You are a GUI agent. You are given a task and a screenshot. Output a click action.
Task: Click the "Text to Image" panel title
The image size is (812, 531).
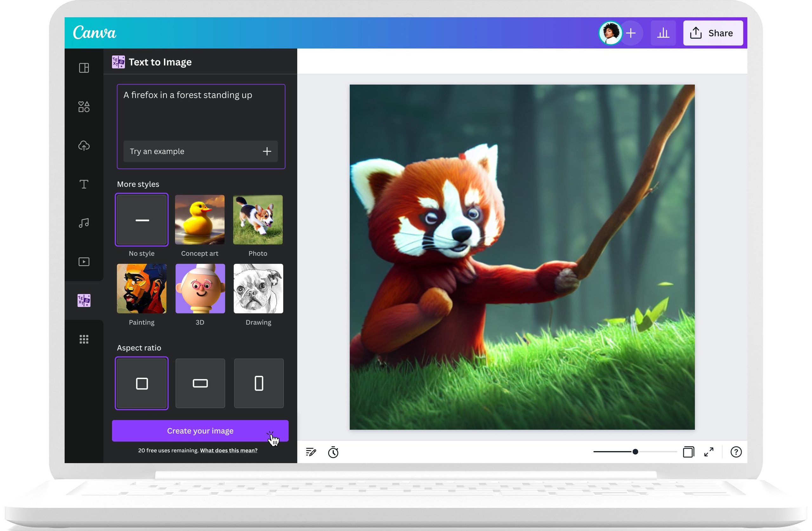click(160, 62)
